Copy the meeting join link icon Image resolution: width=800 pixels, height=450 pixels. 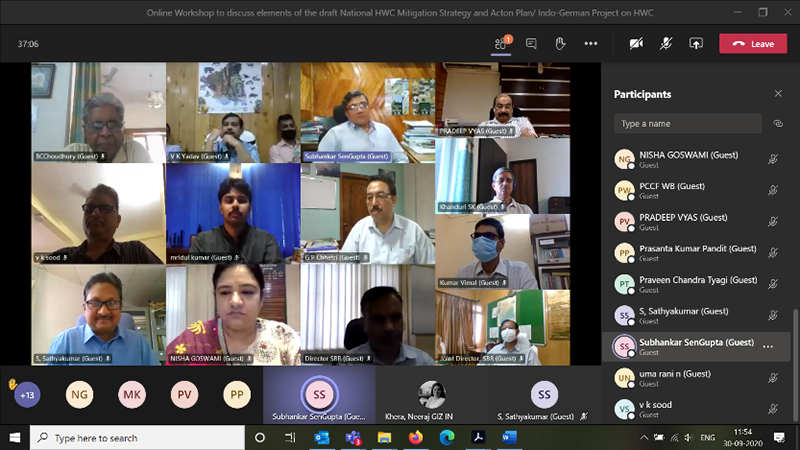[x=778, y=124]
